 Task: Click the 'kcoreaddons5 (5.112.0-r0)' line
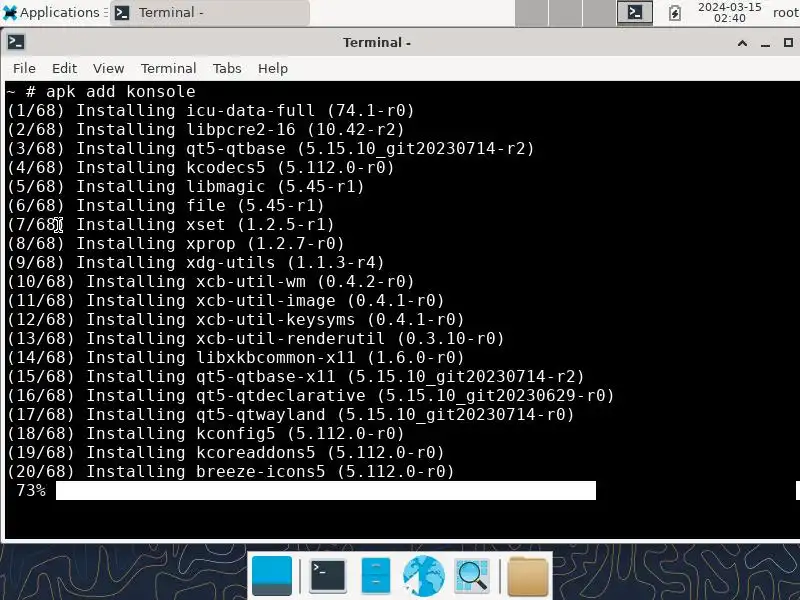226,453
